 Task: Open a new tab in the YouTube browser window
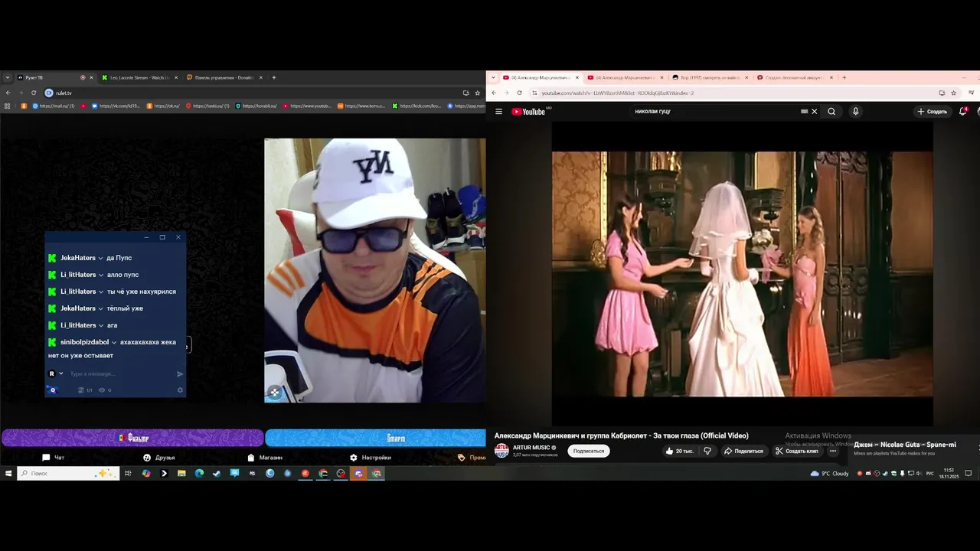coord(844,77)
